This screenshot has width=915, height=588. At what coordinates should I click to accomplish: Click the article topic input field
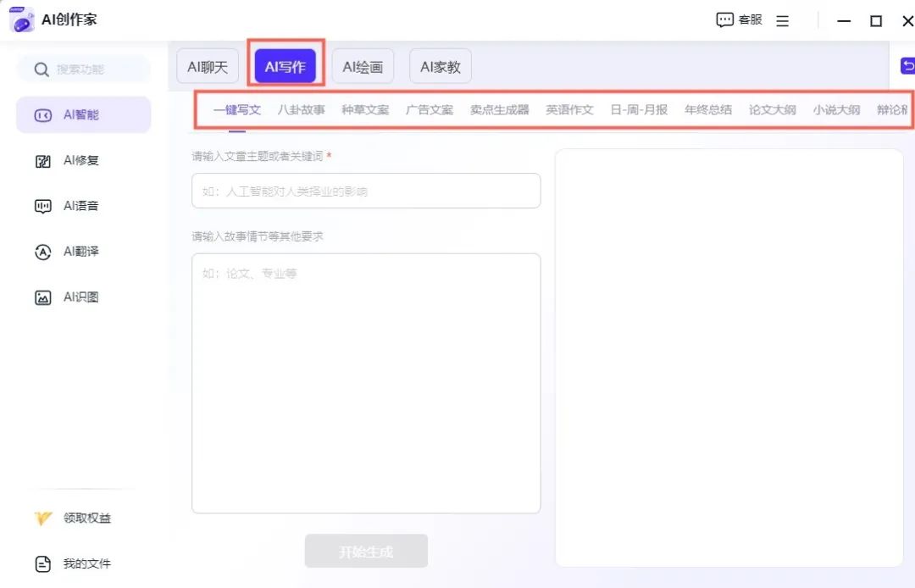366,191
